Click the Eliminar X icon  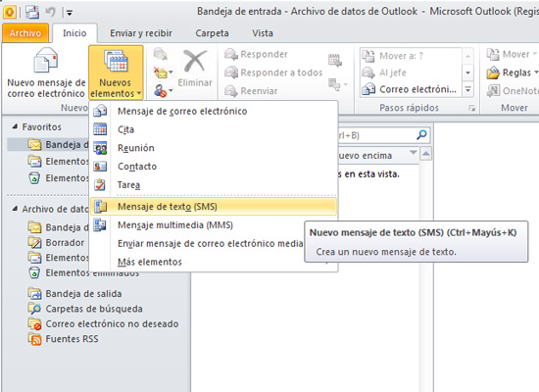[x=195, y=61]
